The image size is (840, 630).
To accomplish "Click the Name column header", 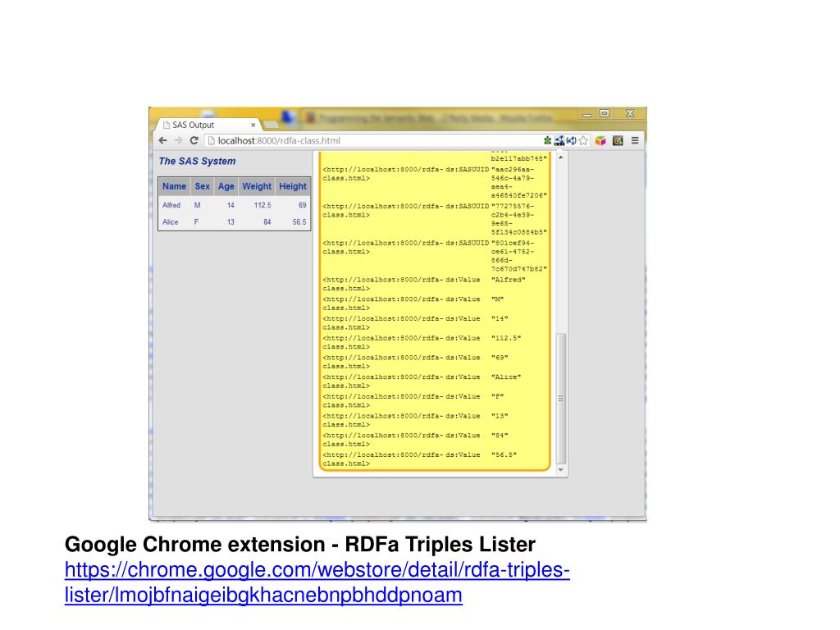I will tap(174, 186).
